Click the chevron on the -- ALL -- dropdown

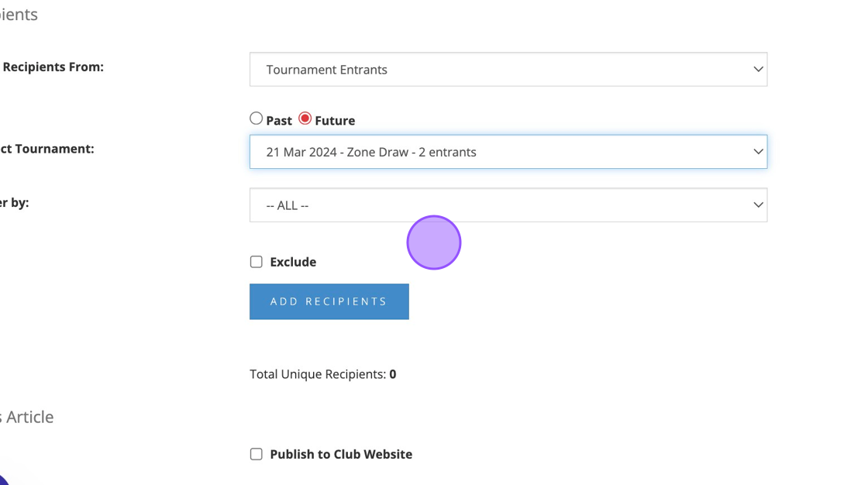[x=758, y=205]
